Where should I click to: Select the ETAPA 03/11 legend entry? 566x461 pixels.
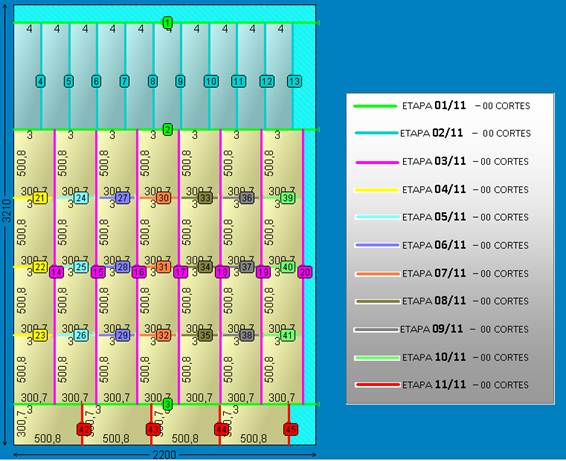tap(442, 161)
